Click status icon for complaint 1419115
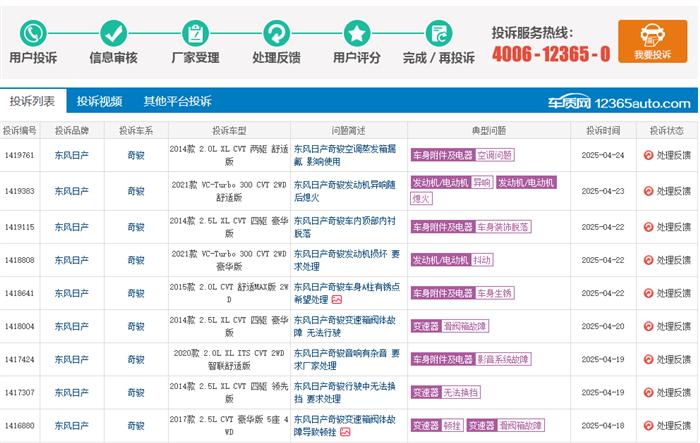This screenshot has width=700, height=443. point(648,227)
